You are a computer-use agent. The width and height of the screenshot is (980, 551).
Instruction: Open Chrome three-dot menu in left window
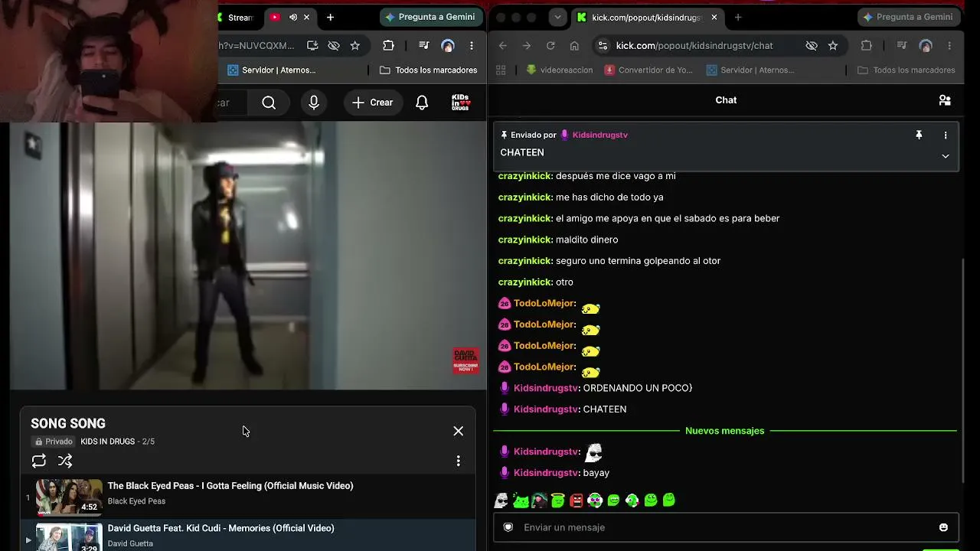click(472, 46)
